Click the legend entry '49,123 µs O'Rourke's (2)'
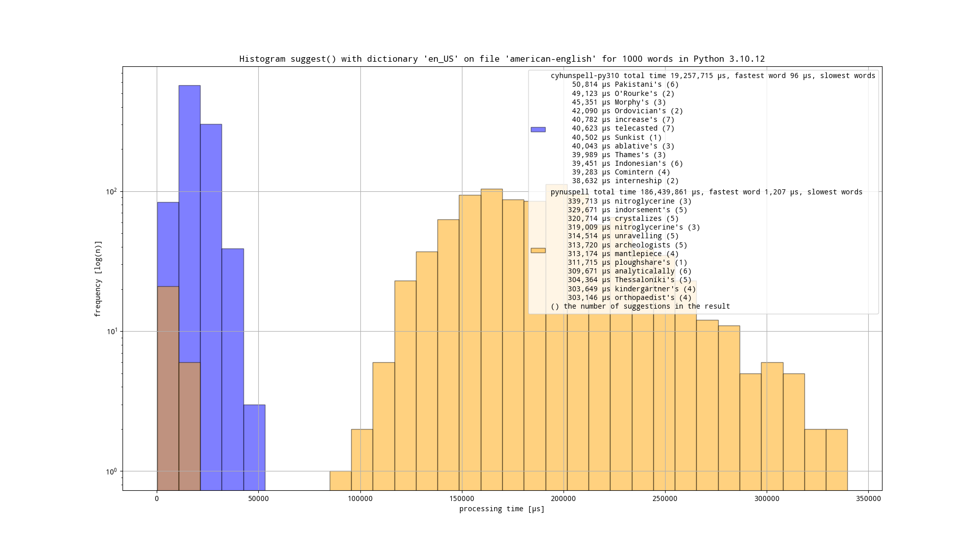Viewport: 980px width, 551px height. pos(623,93)
